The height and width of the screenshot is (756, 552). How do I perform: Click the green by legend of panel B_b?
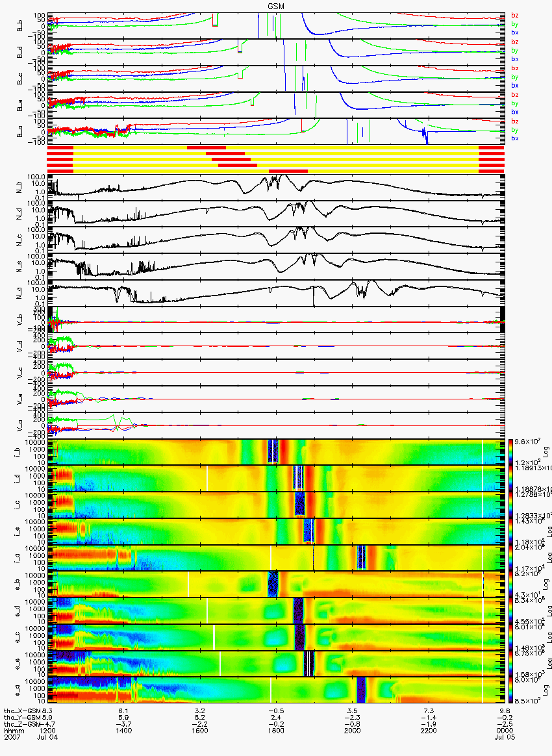pos(514,24)
